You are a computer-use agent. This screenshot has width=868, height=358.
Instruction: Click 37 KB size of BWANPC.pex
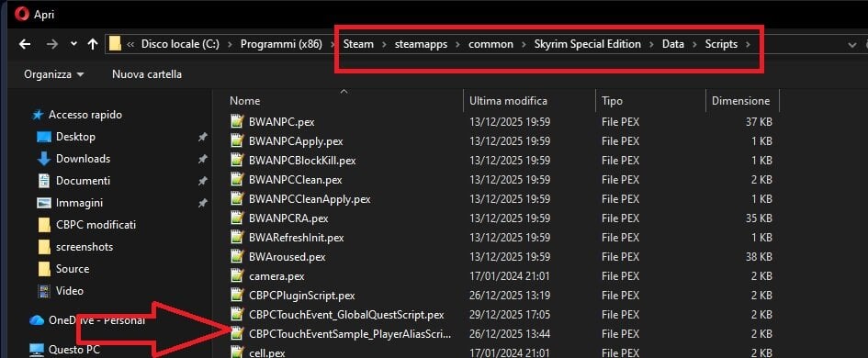[759, 122]
